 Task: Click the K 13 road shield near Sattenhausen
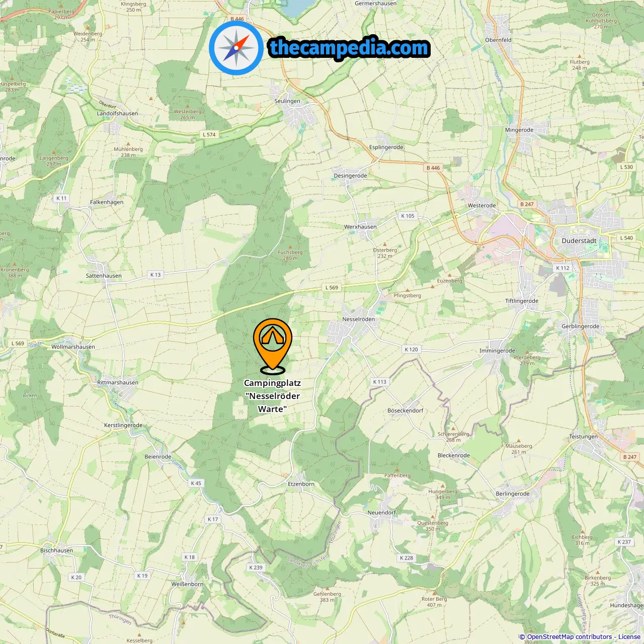pos(155,275)
